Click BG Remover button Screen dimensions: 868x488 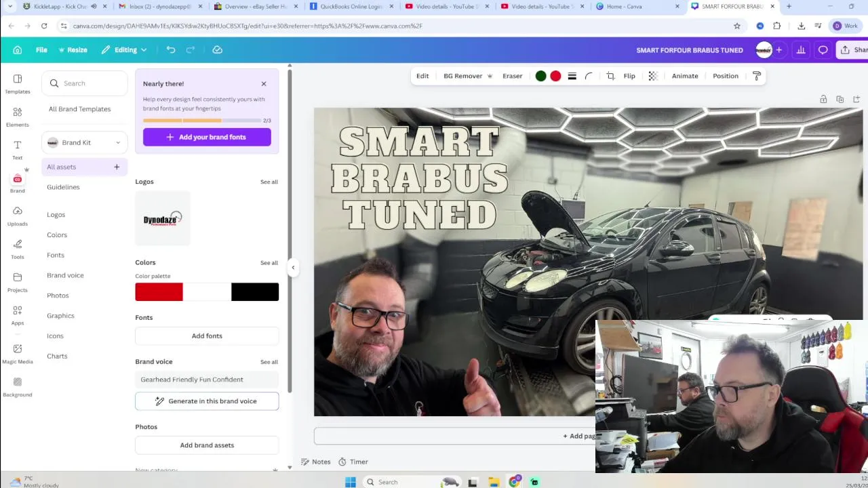[468, 76]
